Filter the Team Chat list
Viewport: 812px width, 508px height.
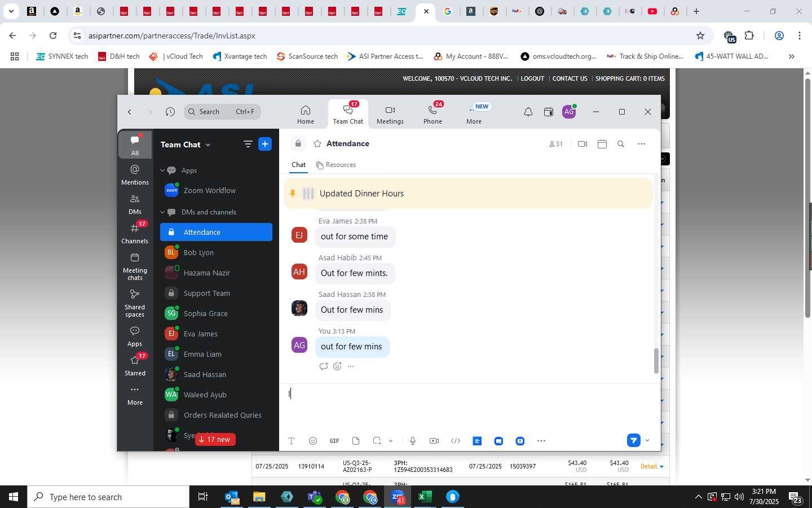pyautogui.click(x=248, y=144)
